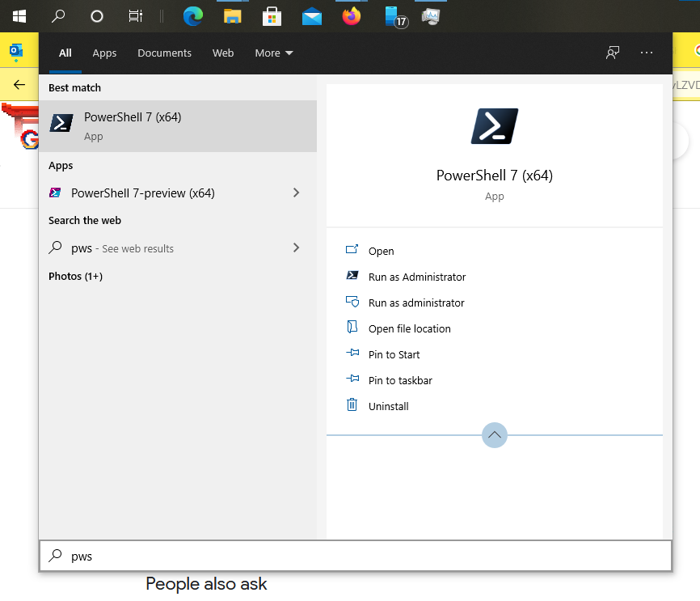
Task: Click the search input box containing pws
Action: click(356, 556)
